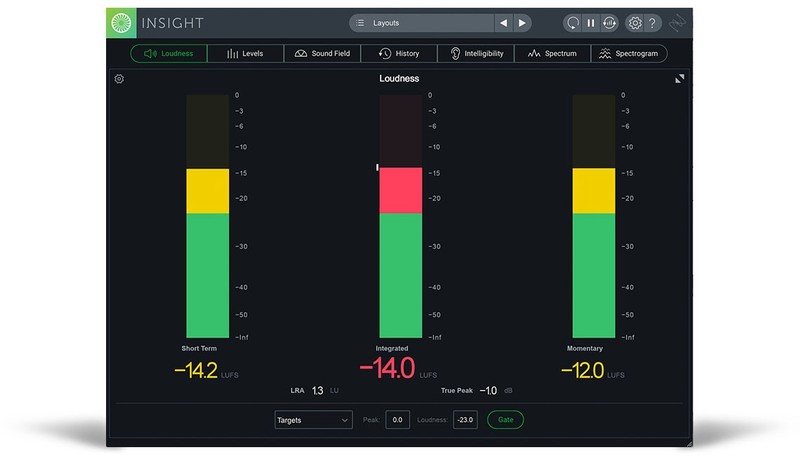The height and width of the screenshot is (457, 800).
Task: Click the Short Term label
Action: [x=199, y=348]
